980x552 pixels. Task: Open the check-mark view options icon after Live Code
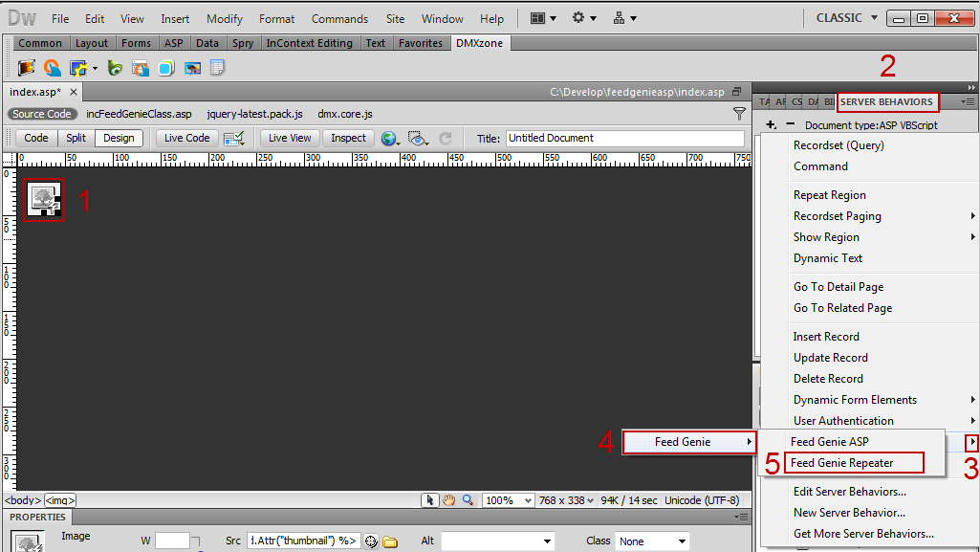click(x=234, y=138)
